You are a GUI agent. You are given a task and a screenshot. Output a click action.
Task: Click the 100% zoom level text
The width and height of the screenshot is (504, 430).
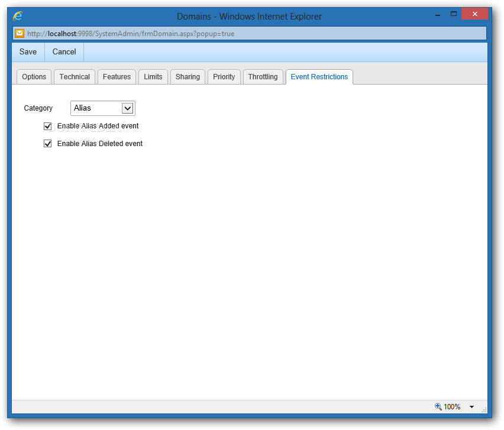coord(452,407)
